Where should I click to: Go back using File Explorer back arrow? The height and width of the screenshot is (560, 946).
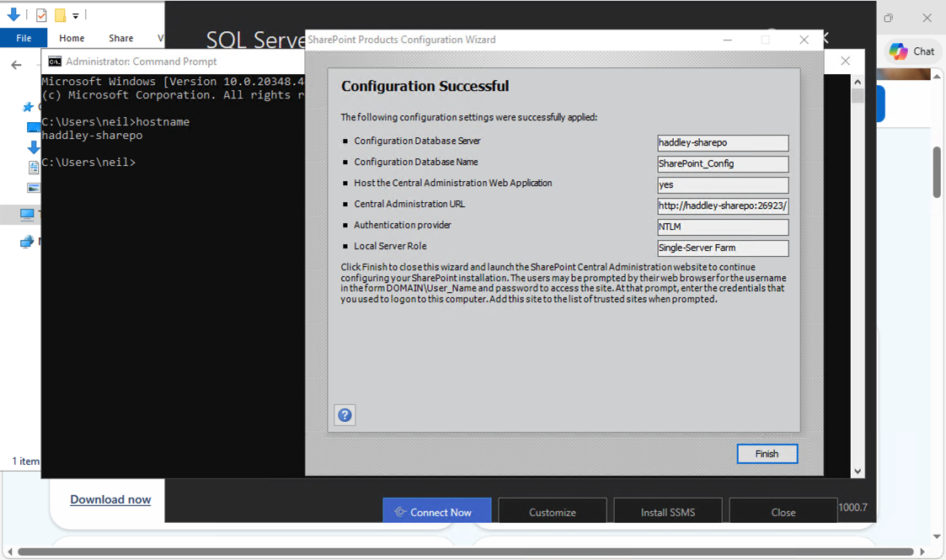[x=16, y=65]
